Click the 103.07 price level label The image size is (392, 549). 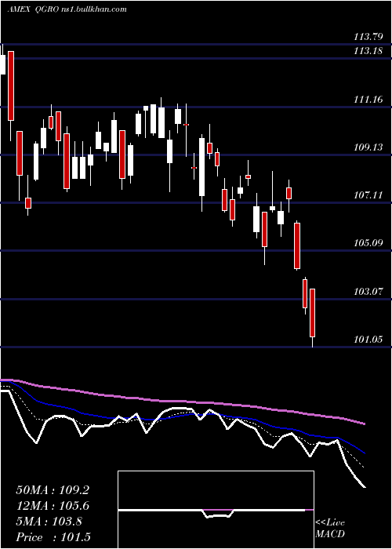pyautogui.click(x=368, y=292)
